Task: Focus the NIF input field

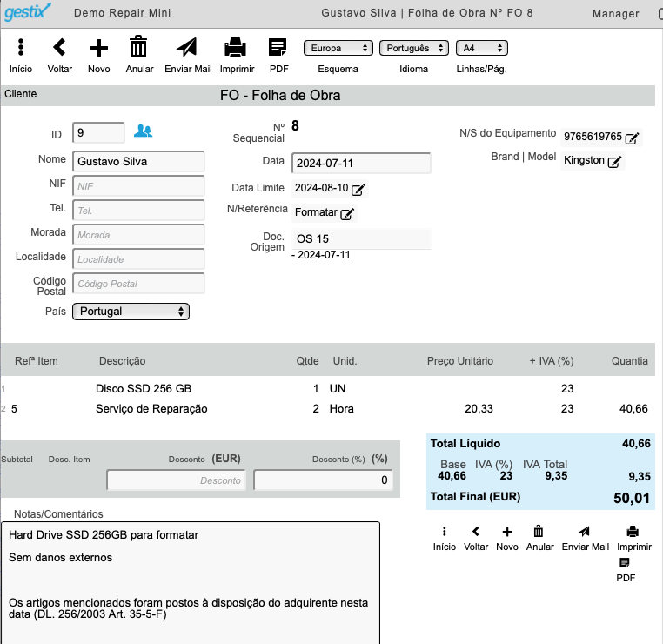Action: click(138, 186)
